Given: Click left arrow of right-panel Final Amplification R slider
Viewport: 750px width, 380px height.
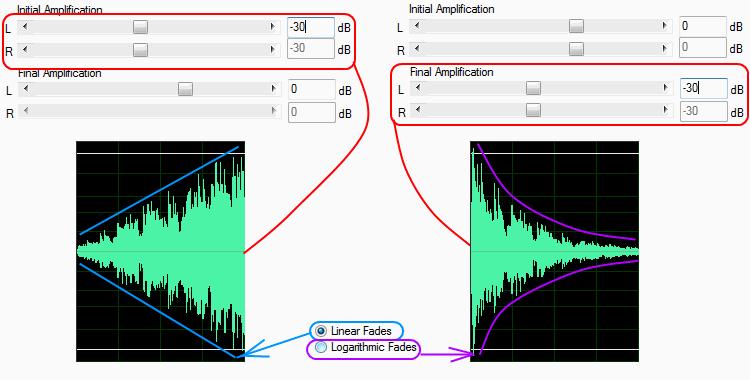Looking at the screenshot, I should (x=417, y=110).
